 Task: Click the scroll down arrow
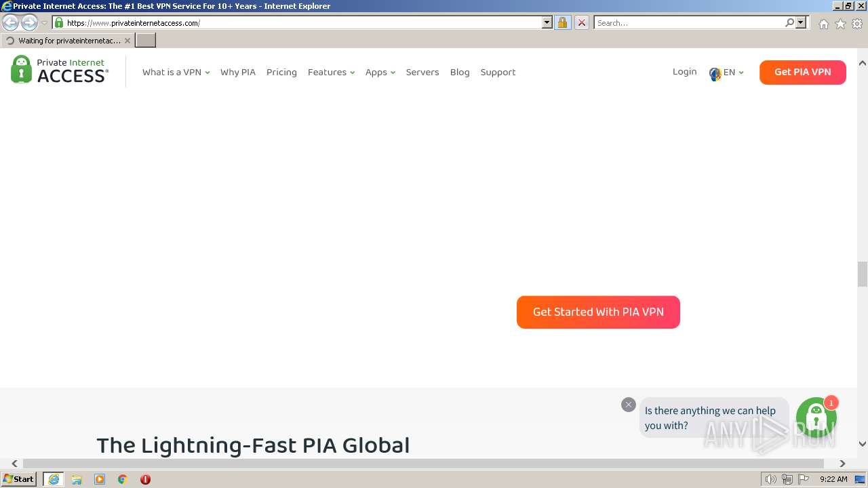863,444
